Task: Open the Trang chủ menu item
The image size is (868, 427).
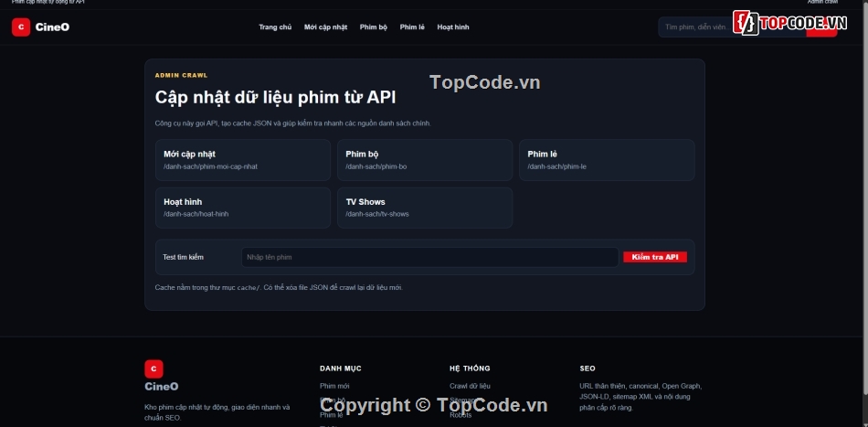Action: [275, 27]
